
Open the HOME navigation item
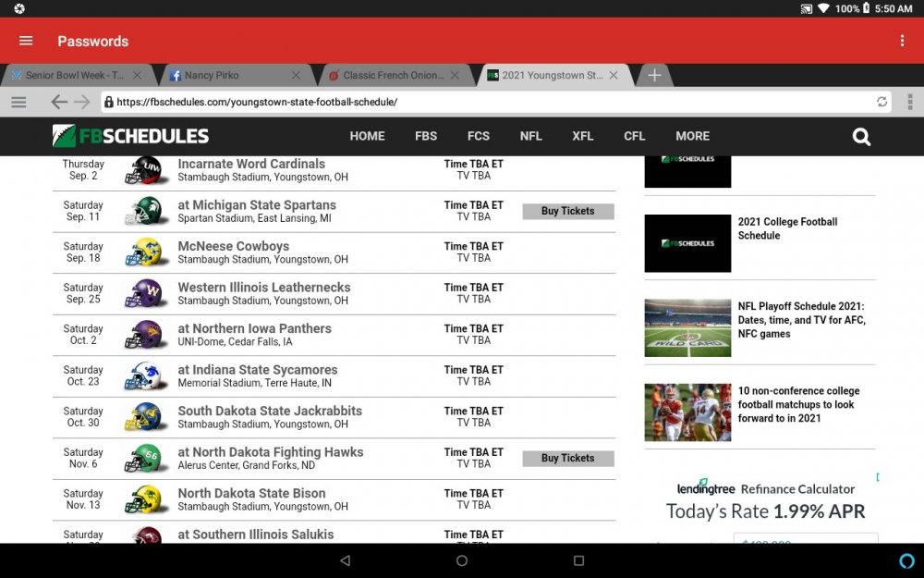click(x=367, y=136)
